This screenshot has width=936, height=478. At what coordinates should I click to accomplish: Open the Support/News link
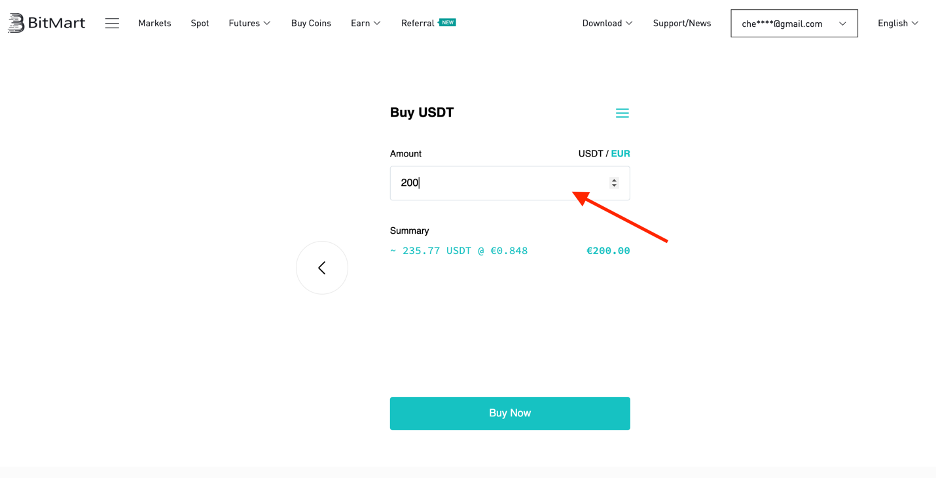pyautogui.click(x=682, y=23)
